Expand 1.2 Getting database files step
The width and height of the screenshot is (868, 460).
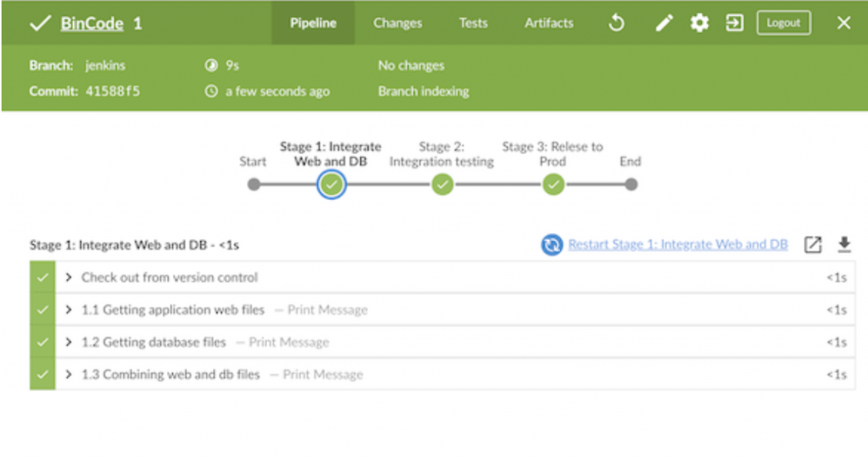click(x=69, y=342)
